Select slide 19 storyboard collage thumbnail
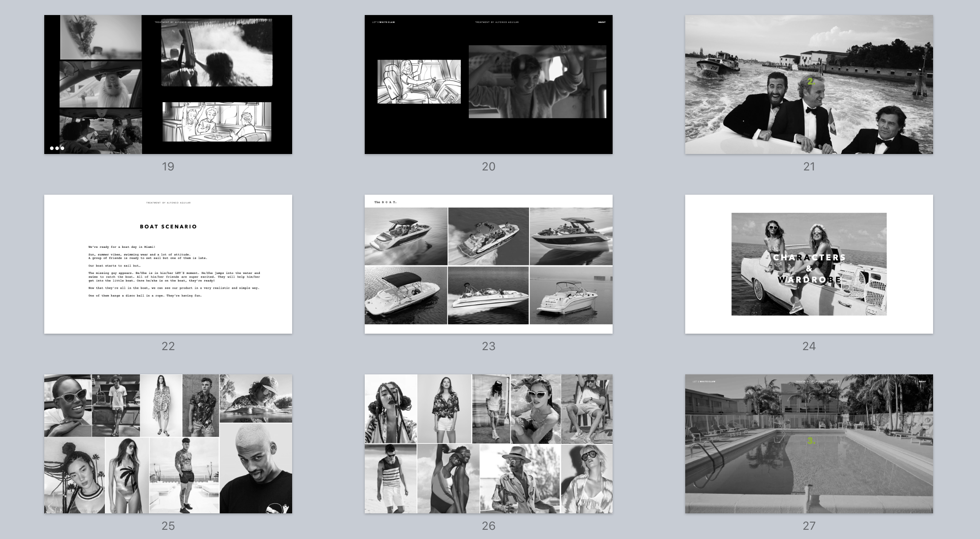Image resolution: width=980 pixels, height=539 pixels. tap(168, 85)
